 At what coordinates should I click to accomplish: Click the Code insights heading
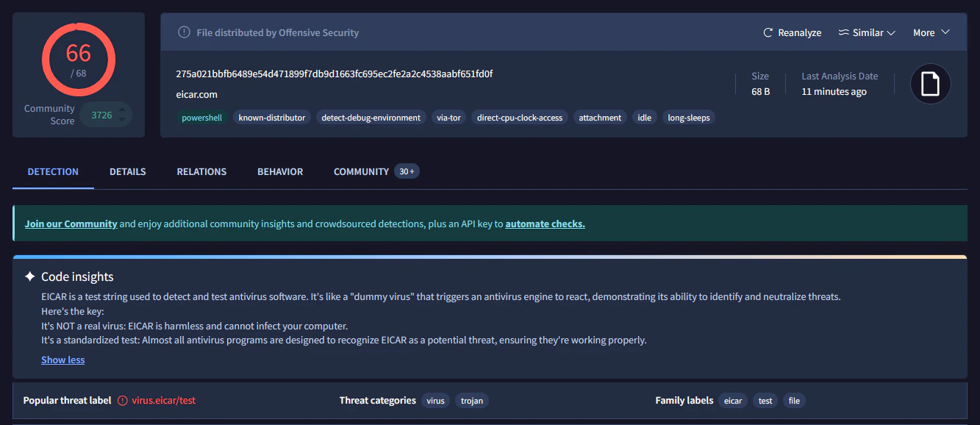[x=77, y=277]
